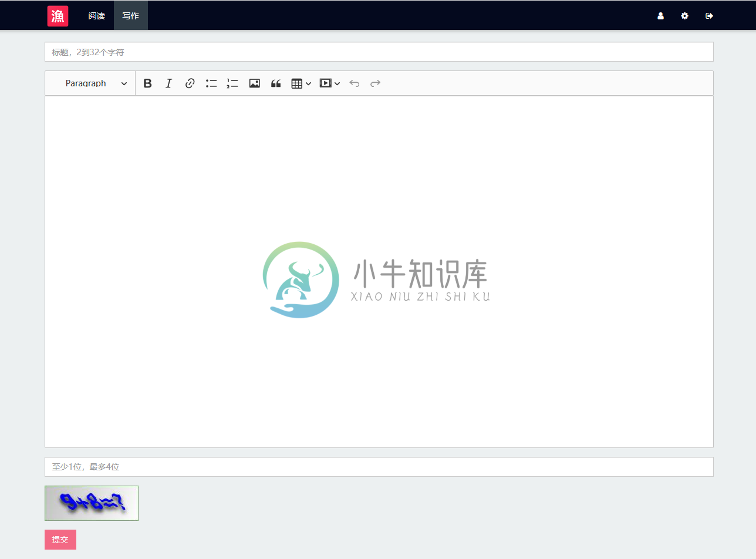Switch to the 写作 tab
The height and width of the screenshot is (559, 756).
coord(130,16)
